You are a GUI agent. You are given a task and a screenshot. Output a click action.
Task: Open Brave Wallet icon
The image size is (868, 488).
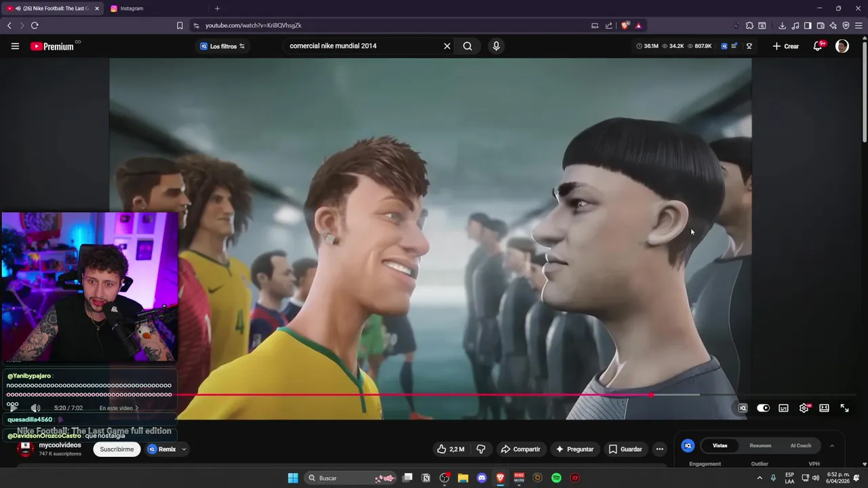821,26
